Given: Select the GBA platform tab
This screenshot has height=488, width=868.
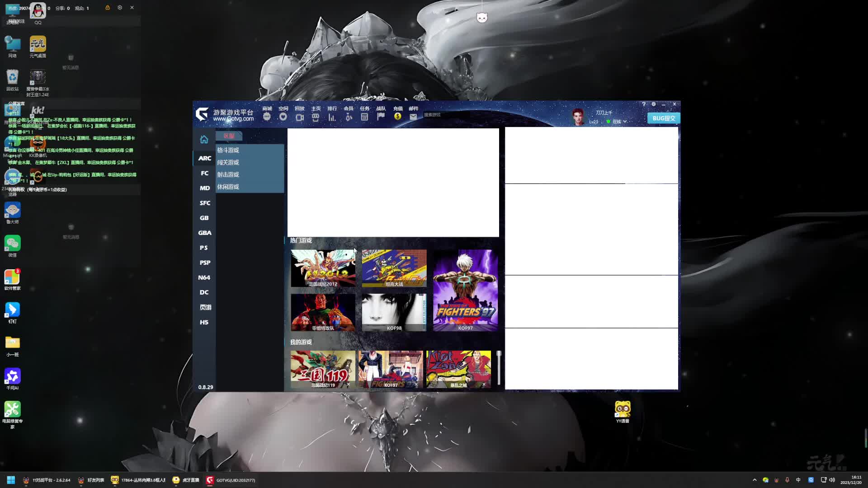Looking at the screenshot, I should [204, 233].
